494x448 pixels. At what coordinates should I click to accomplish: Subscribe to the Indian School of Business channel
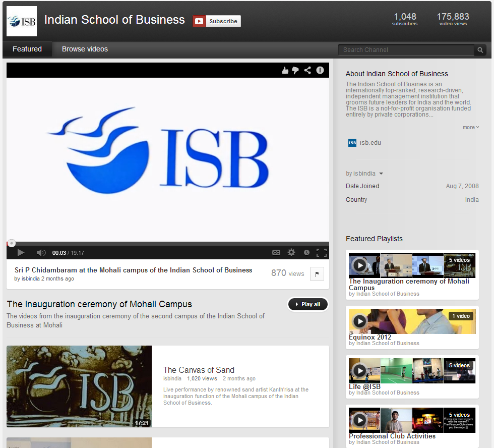(217, 21)
